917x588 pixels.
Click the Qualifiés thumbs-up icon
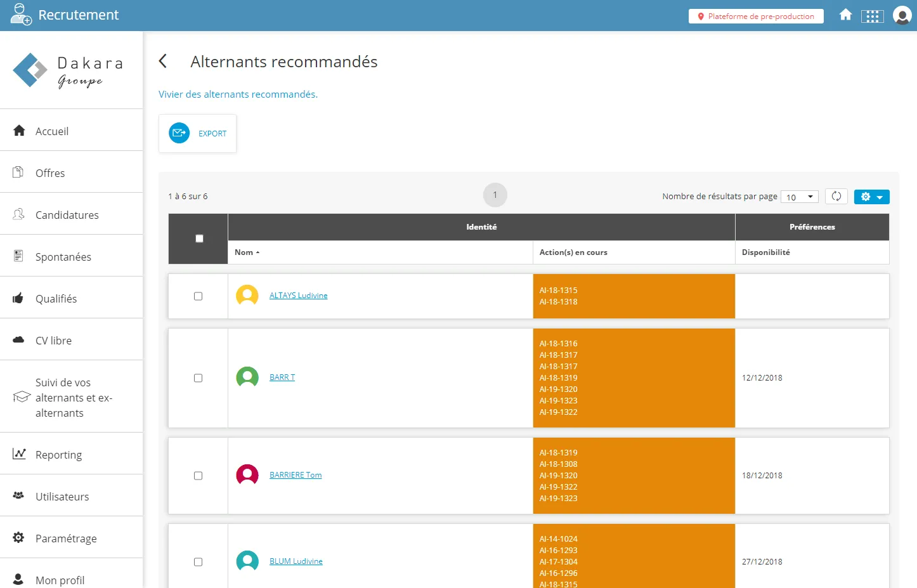(x=18, y=298)
